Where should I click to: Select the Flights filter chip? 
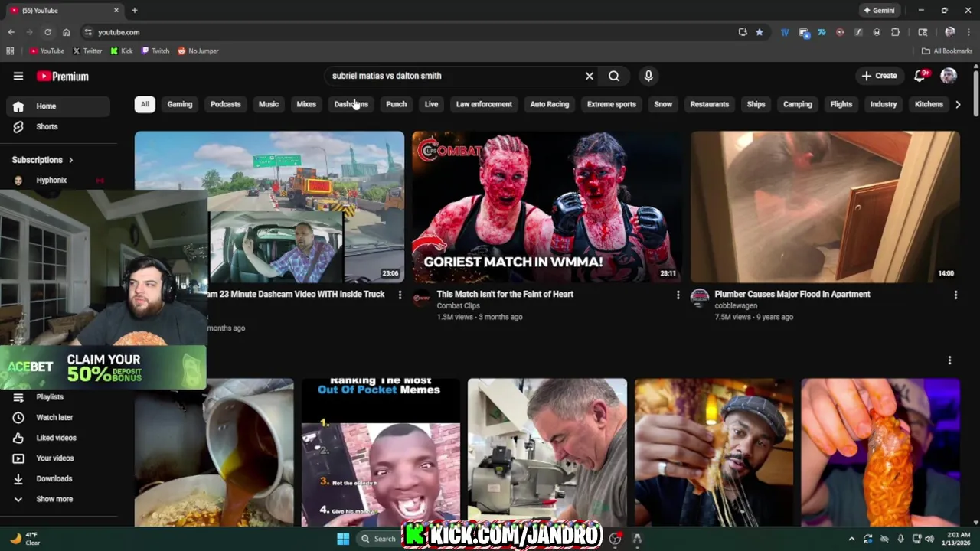[x=841, y=104]
